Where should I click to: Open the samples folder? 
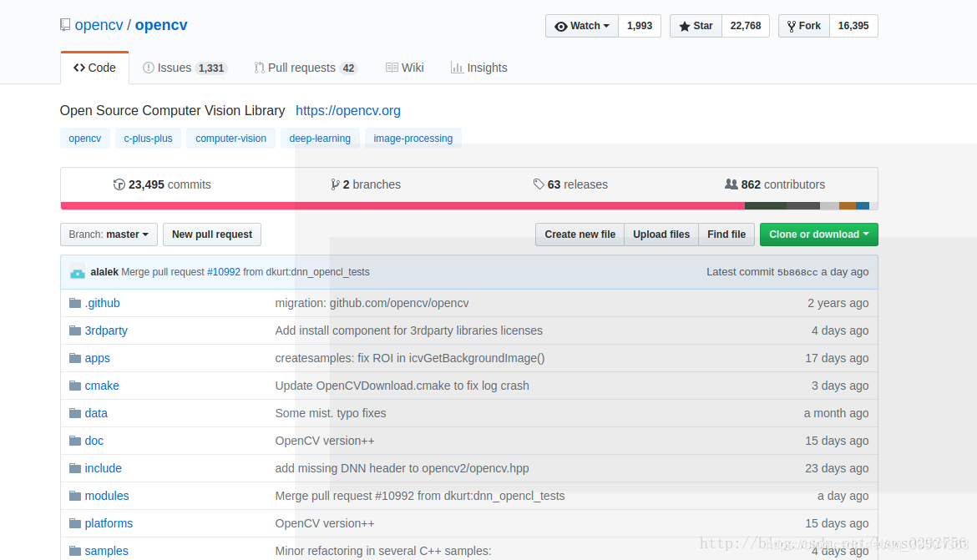pos(107,551)
